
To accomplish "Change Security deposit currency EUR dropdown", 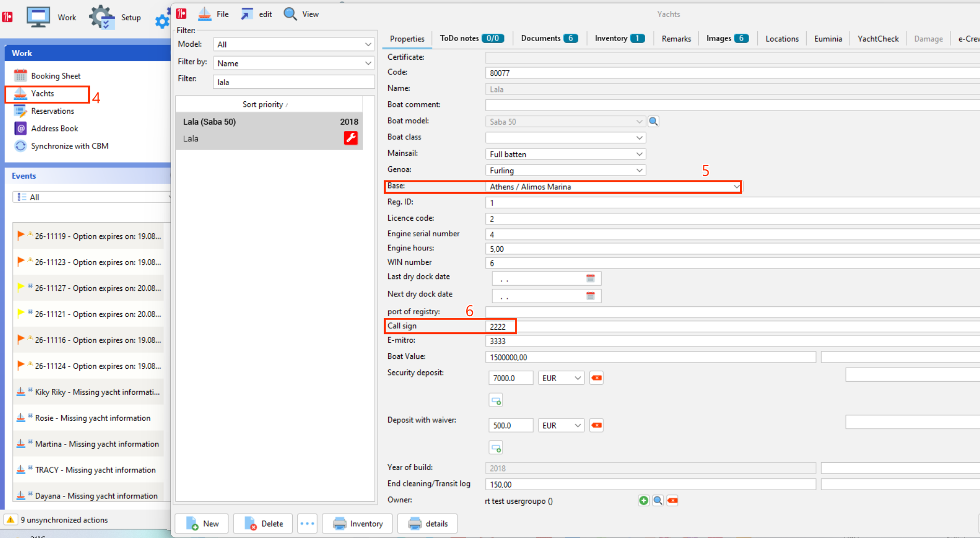I will click(561, 378).
